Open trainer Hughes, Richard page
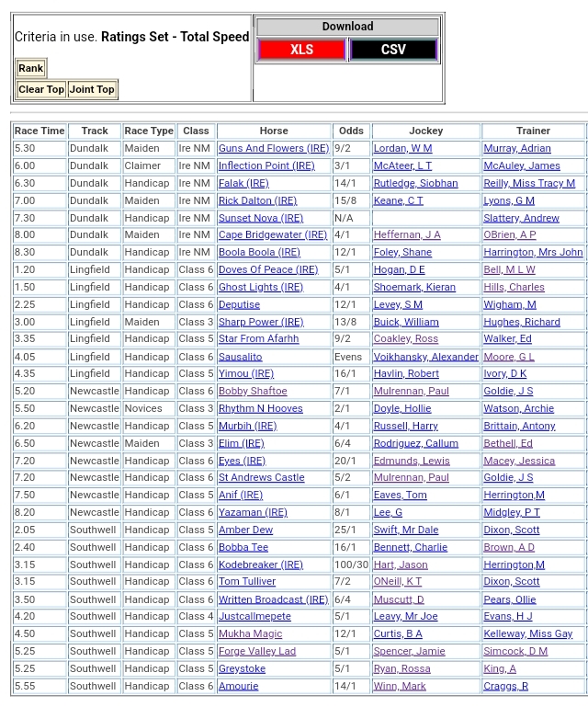Screen dimensions: 588x707 click(x=521, y=322)
